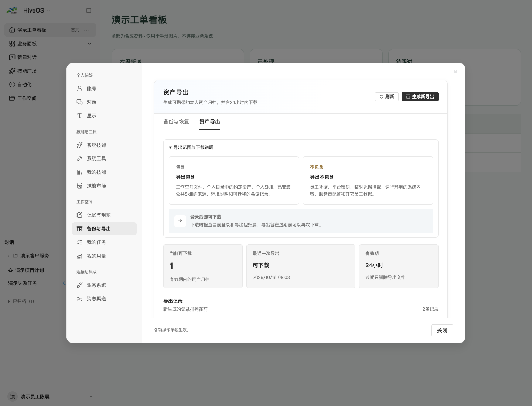The height and width of the screenshot is (406, 532).
Task: Click the 记忆与规范 notebook icon
Action: click(x=79, y=215)
